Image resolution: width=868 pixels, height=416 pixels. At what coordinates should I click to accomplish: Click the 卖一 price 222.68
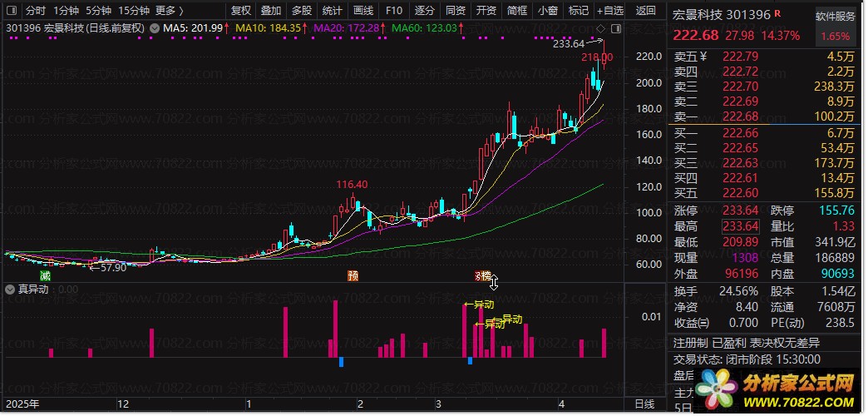pyautogui.click(x=739, y=116)
